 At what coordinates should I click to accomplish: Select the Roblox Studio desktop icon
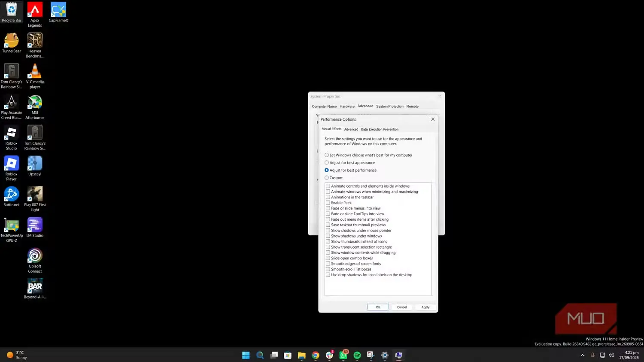click(x=12, y=138)
